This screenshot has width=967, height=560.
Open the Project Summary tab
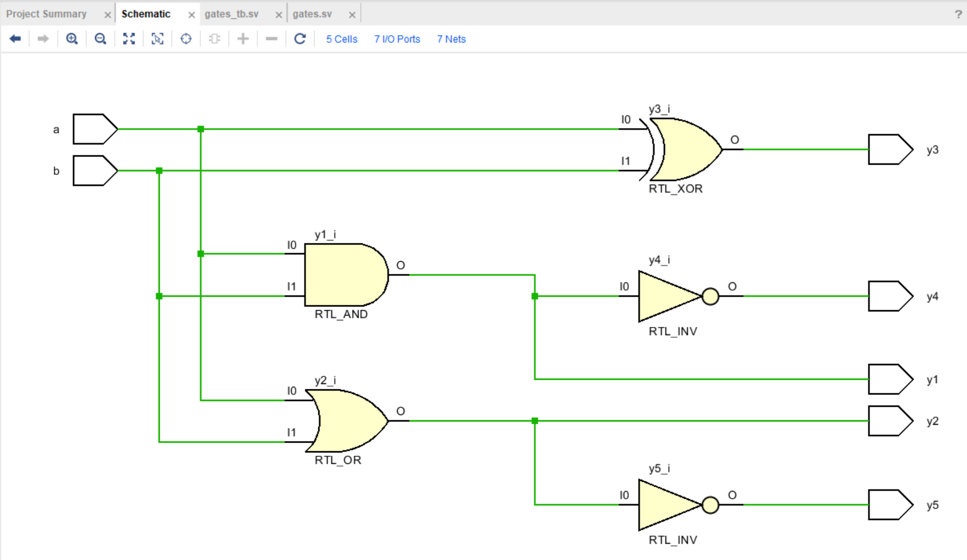pos(46,14)
